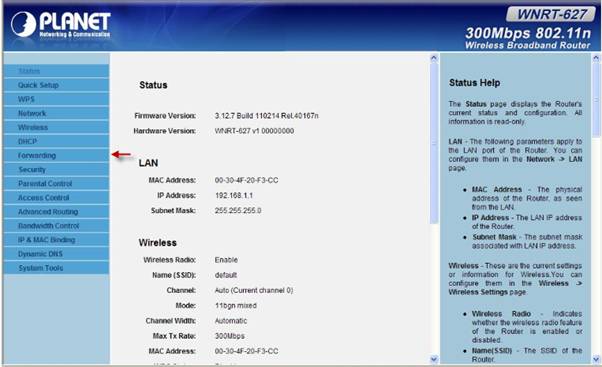Click the SSID value default
The height and width of the screenshot is (367, 602).
point(226,275)
